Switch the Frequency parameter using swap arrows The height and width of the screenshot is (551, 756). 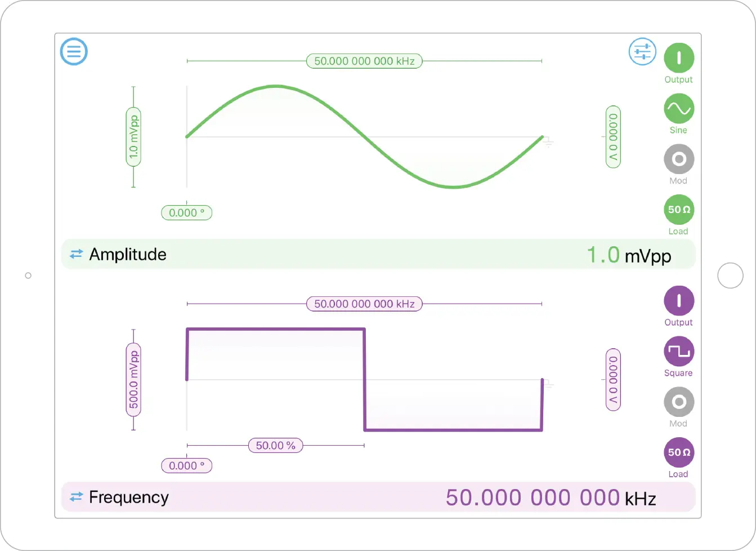click(x=76, y=497)
